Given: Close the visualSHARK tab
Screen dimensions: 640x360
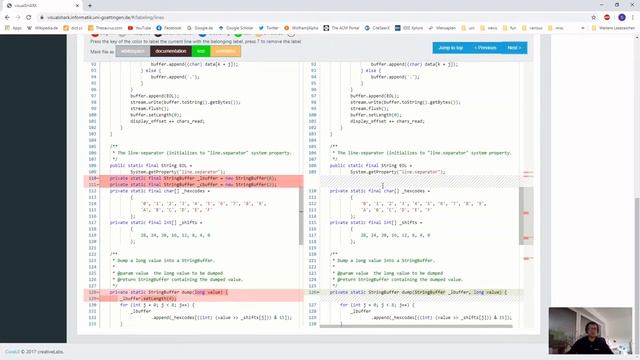Looking at the screenshot, I should point(77,6).
